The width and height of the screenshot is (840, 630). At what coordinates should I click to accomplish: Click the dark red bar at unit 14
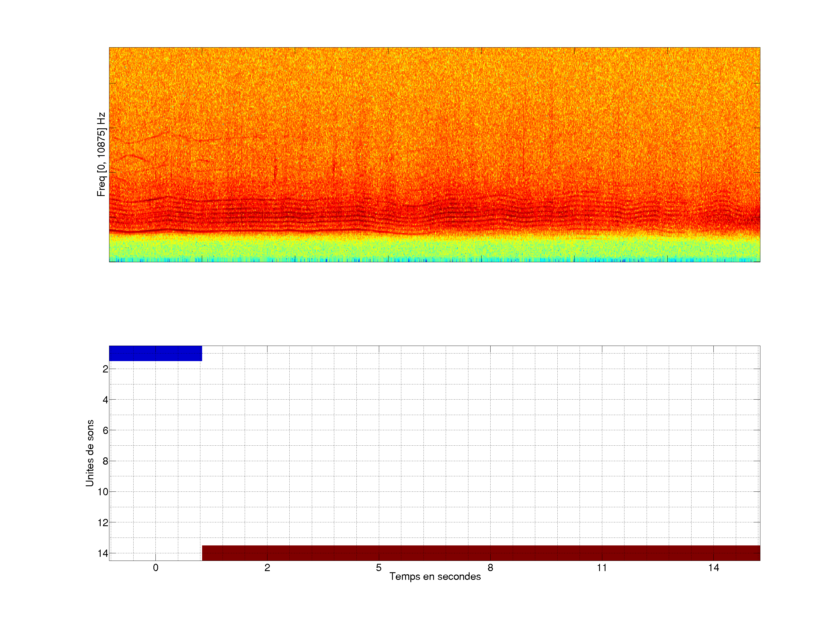pos(481,553)
